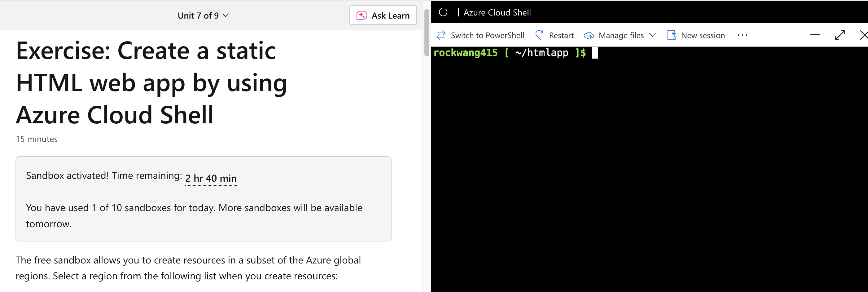Screen dimensions: 868x292
Task: Click the switch arrows icon beside PowerShell
Action: 441,35
